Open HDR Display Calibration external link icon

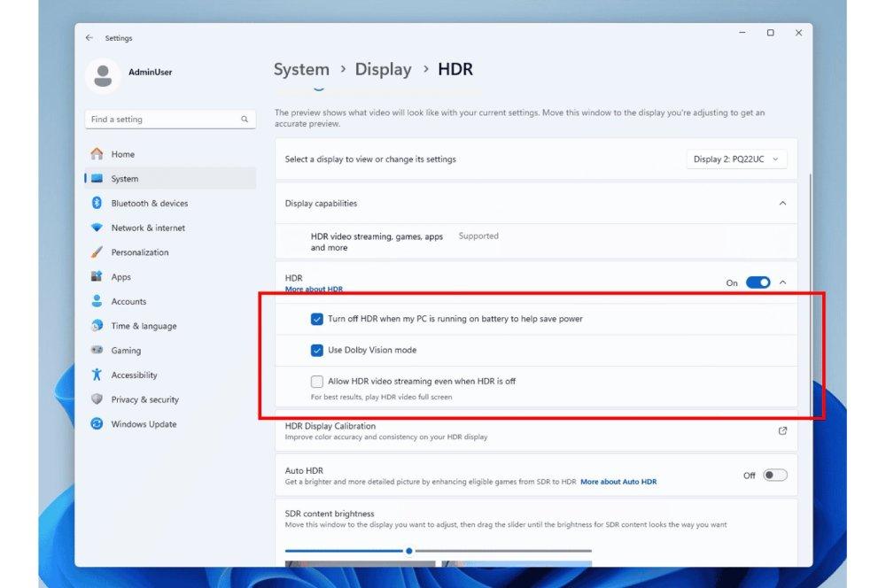(782, 431)
